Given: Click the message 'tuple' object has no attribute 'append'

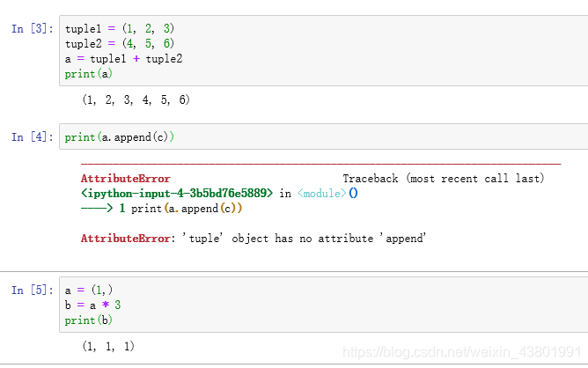Looking at the screenshot, I should (304, 239).
